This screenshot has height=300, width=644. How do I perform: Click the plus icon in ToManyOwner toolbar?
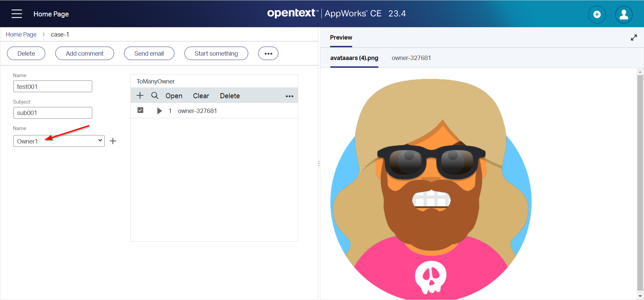140,96
